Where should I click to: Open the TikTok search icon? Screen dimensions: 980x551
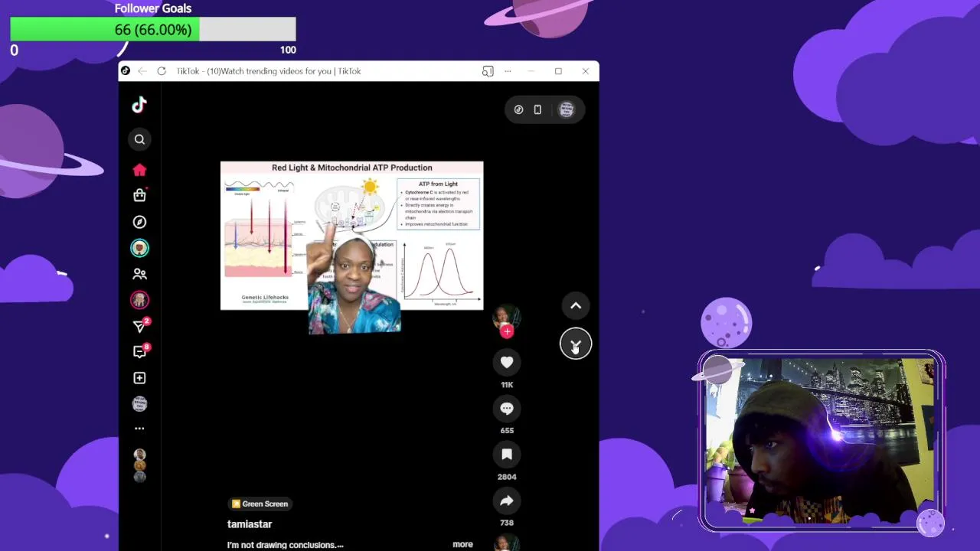click(139, 139)
